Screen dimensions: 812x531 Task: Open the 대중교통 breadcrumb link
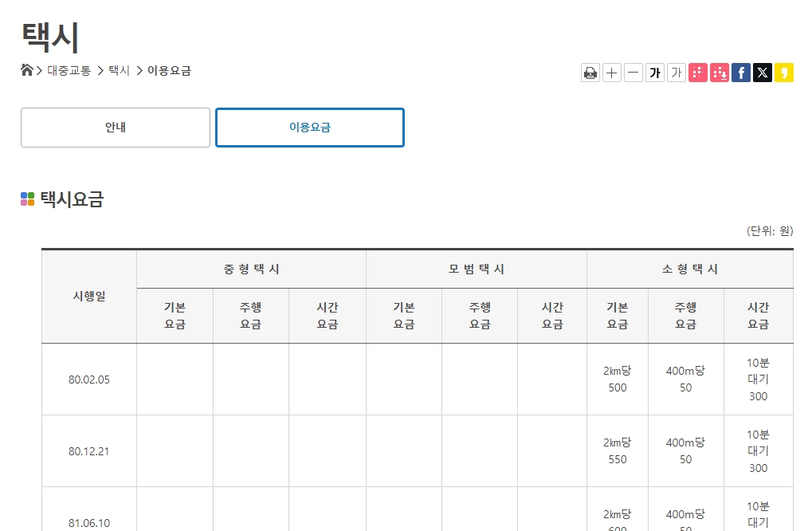(68, 71)
